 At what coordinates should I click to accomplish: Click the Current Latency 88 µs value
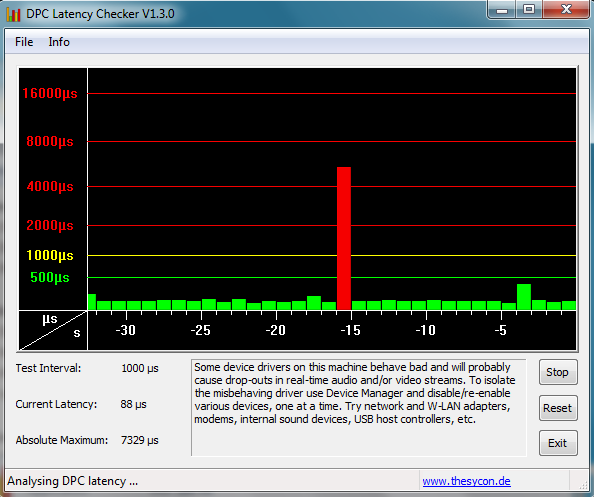point(133,404)
